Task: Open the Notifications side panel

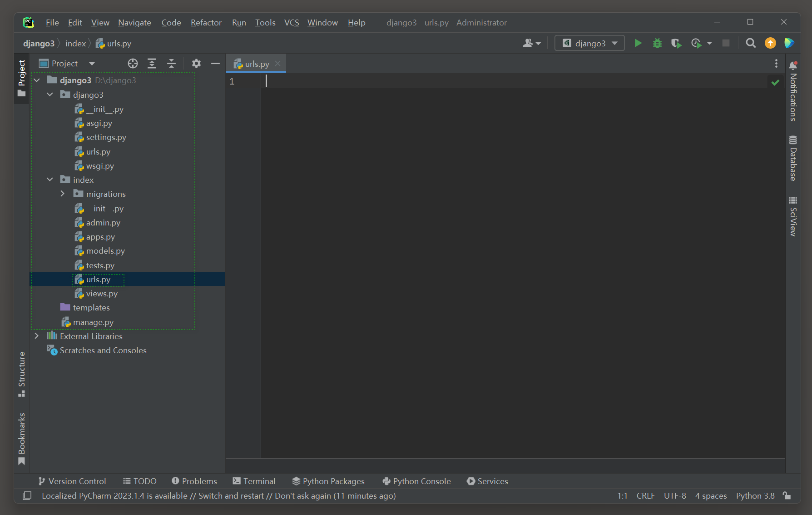Action: click(793, 92)
